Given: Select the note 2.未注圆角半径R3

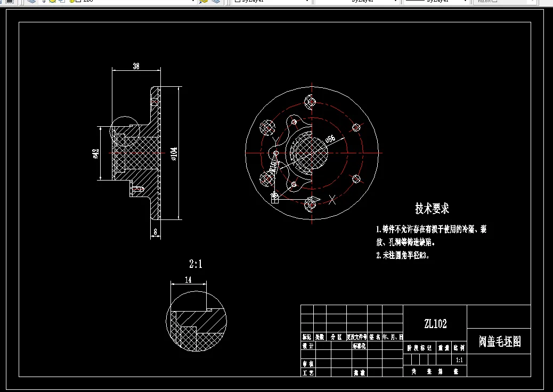Looking at the screenshot, I should tap(403, 255).
